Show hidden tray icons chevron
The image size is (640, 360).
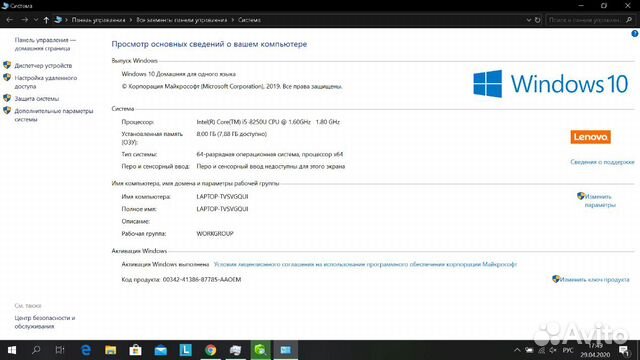(517, 350)
